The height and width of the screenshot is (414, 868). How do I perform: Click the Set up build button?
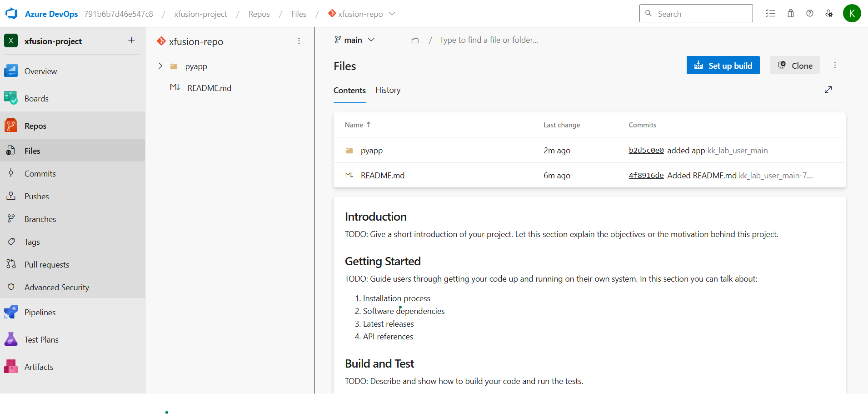point(723,66)
